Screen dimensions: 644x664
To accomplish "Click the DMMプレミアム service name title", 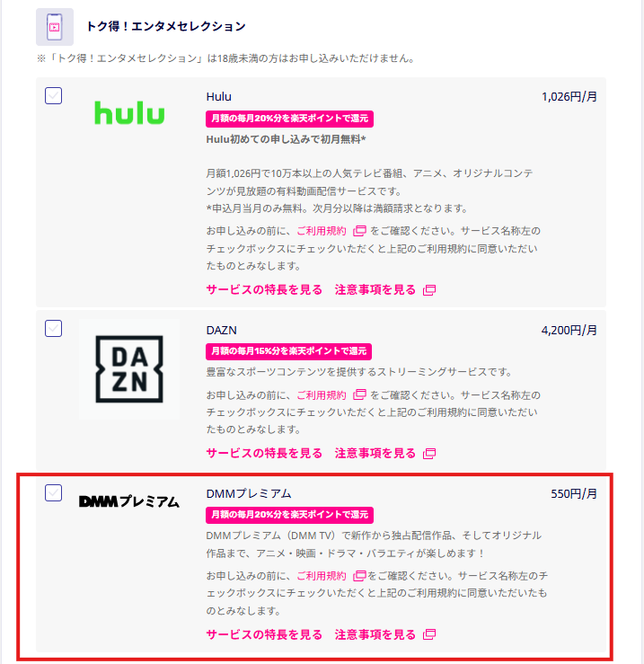I will pos(249,494).
